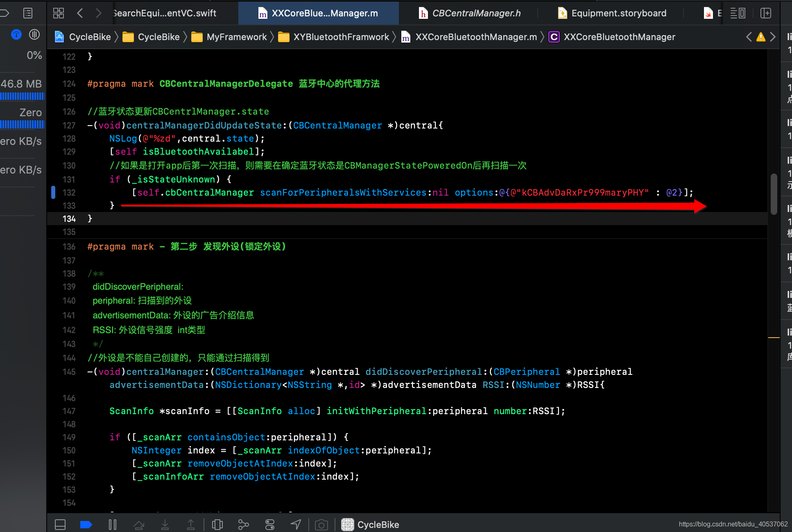Screen dimensions: 792x532
Task: Toggle the breakpoint on line 132
Action: point(53,192)
